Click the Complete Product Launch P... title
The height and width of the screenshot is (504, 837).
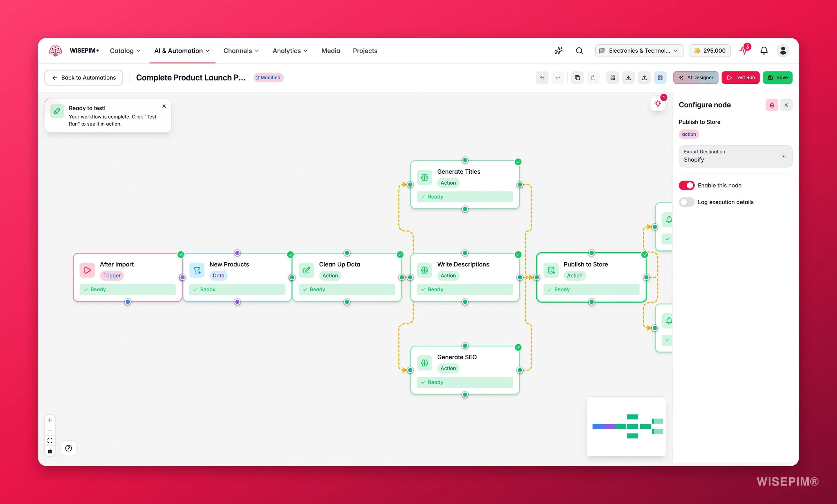[191, 77]
